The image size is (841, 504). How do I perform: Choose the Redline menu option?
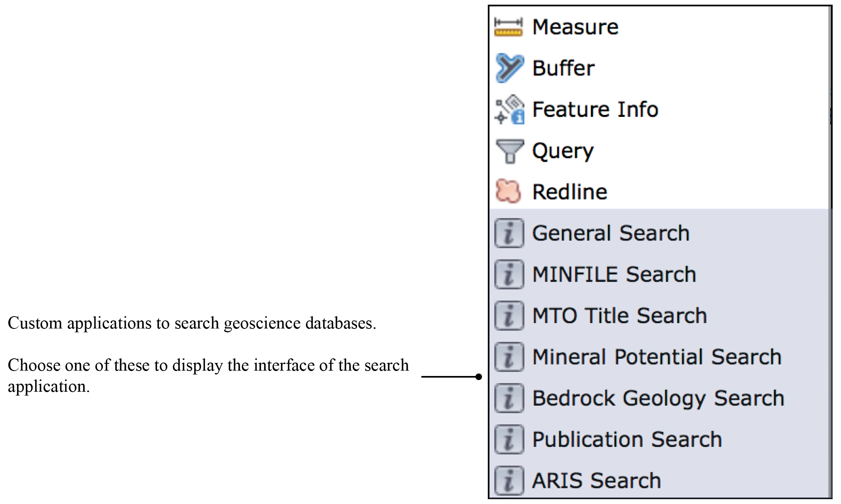(570, 192)
